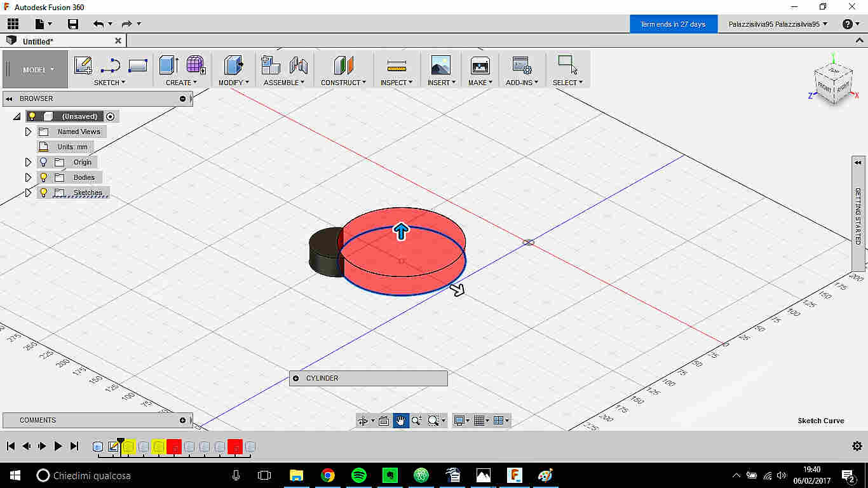Click the Zoom Window fit icon
Screen dimensions: 868x488
(x=433, y=421)
